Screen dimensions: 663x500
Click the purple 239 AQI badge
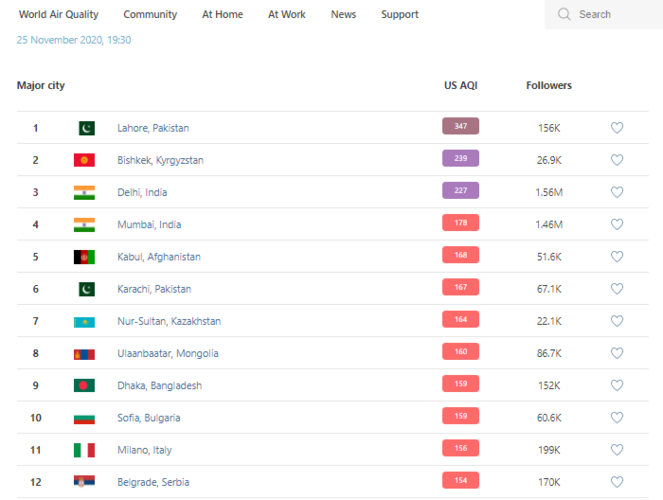(x=460, y=158)
